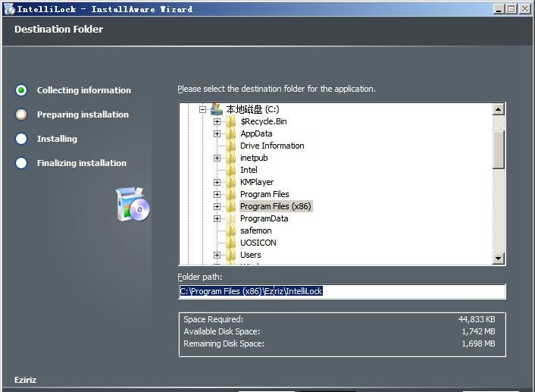This screenshot has width=535, height=392.
Task: Expand the Program Files (x86) node
Action: 217,206
